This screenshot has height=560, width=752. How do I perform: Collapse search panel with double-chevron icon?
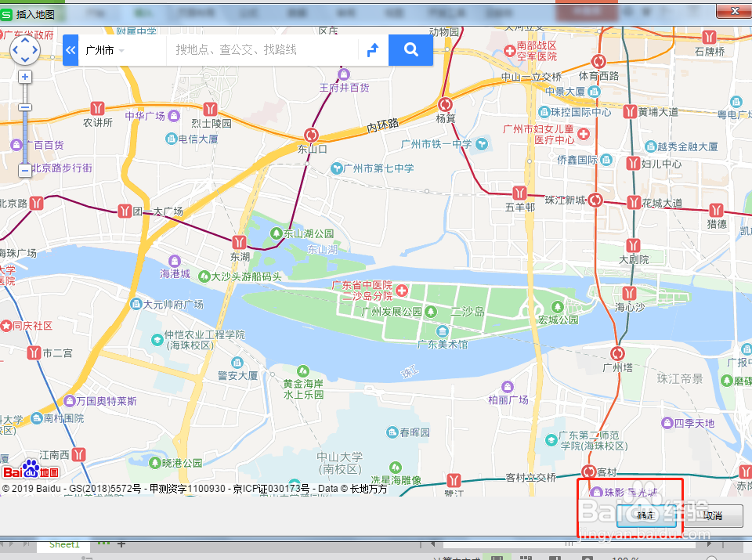[x=70, y=50]
